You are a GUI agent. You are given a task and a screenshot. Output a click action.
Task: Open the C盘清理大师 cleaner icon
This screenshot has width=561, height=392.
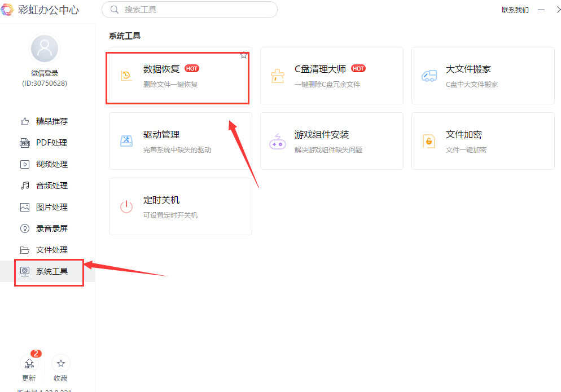tap(277, 76)
